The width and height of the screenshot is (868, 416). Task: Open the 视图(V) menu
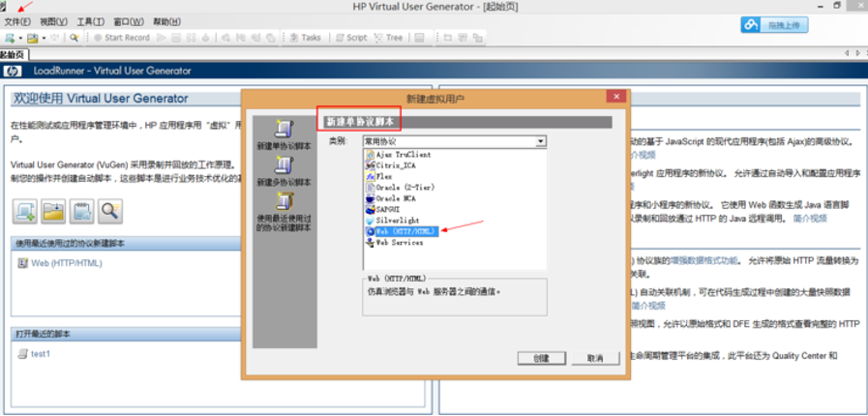[x=53, y=22]
